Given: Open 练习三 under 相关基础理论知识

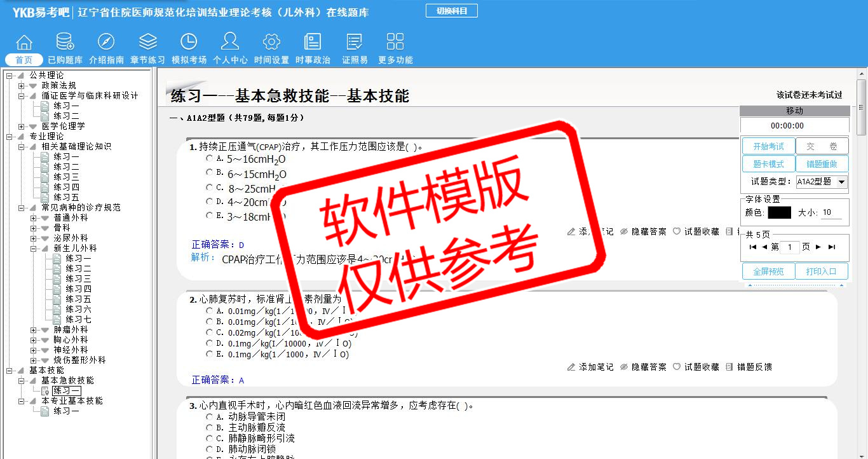Looking at the screenshot, I should (66, 177).
